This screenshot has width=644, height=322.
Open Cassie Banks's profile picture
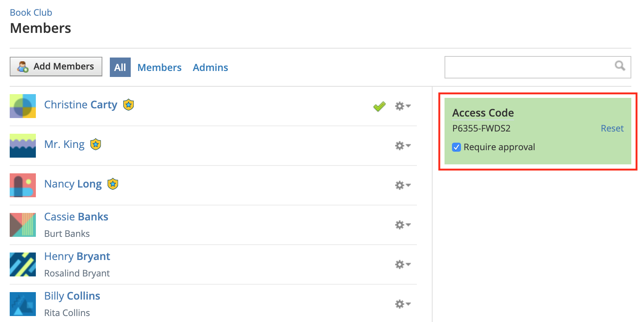click(x=23, y=225)
